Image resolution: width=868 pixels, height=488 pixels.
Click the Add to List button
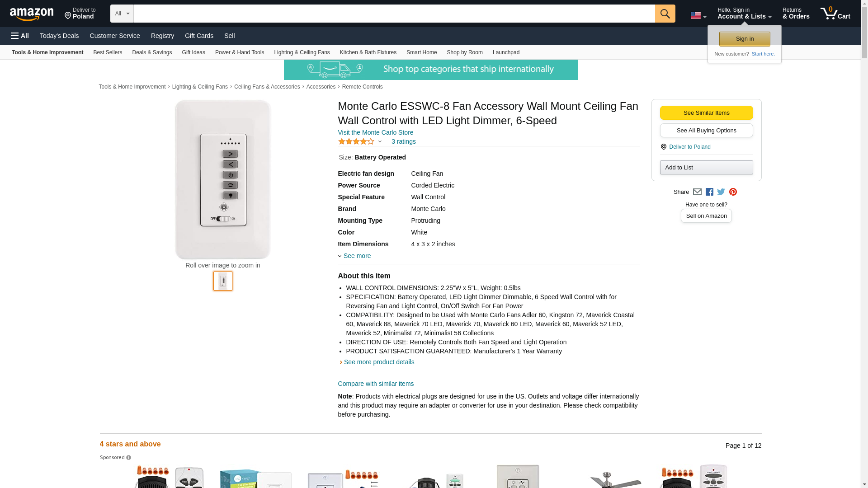[x=706, y=168]
